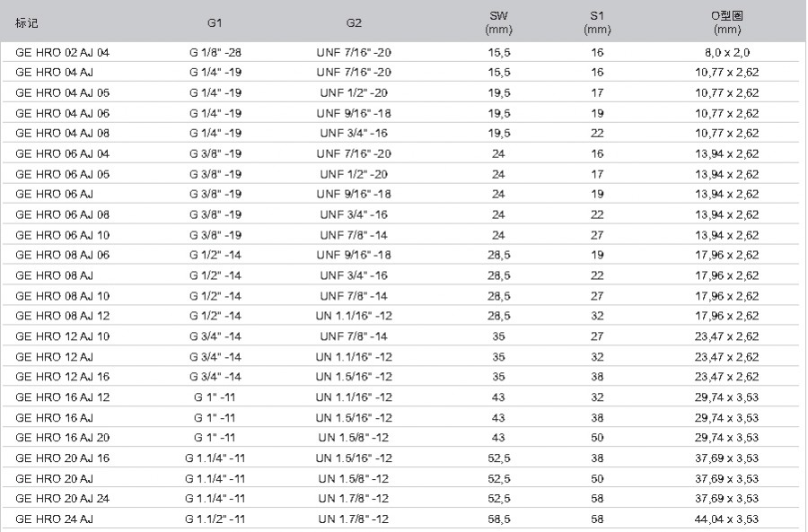Click the UN 1.7/8" -12 value in last row
Image resolution: width=808 pixels, height=532 pixels.
pyautogui.click(x=353, y=519)
